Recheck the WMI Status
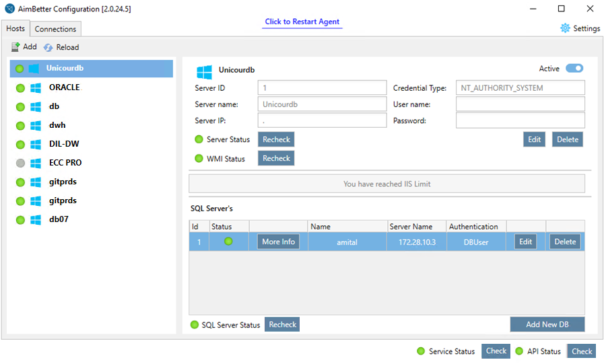604x364 pixels. click(x=276, y=158)
